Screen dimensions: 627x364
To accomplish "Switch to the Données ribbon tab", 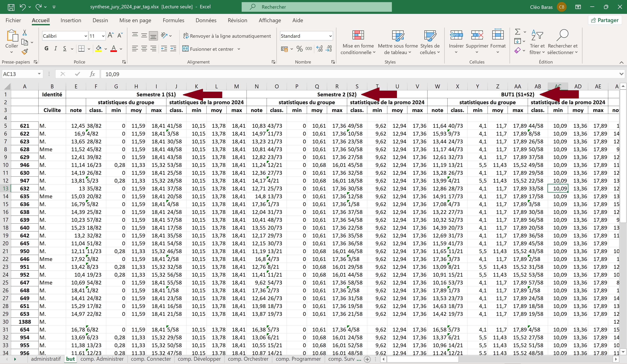I will pos(206,20).
